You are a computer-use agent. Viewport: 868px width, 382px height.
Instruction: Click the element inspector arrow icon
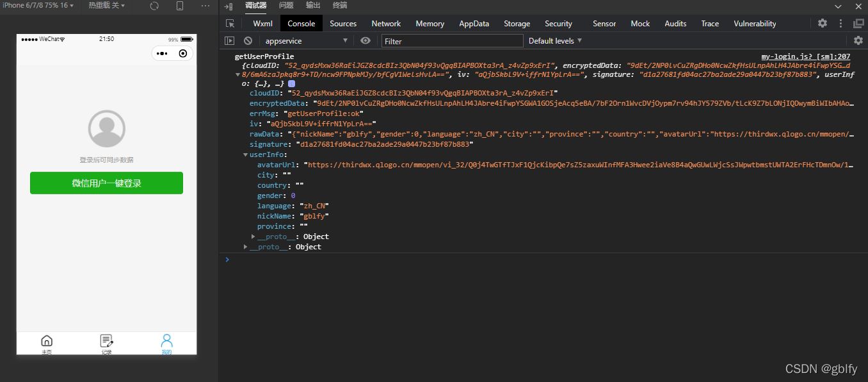(x=230, y=24)
